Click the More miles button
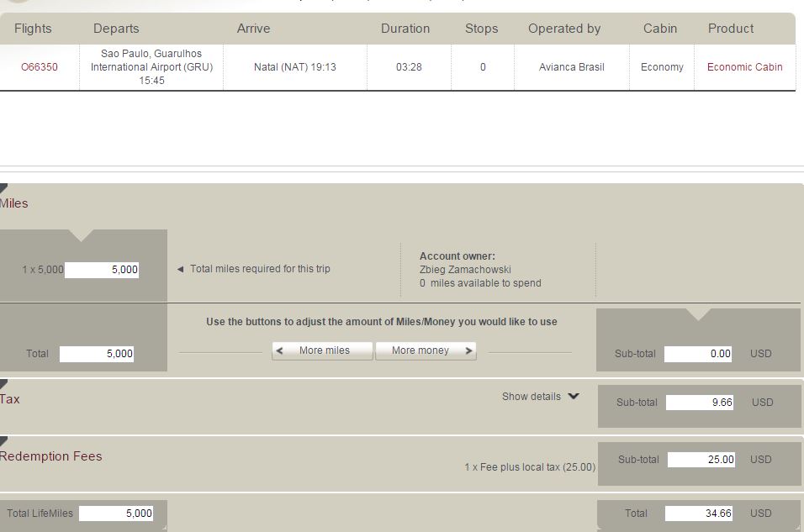The height and width of the screenshot is (532, 804). [x=322, y=350]
